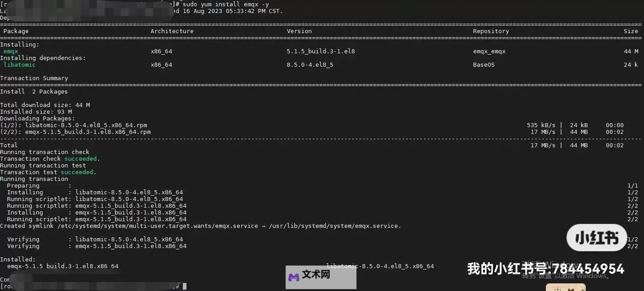Click 'succeeded' after 'Transaction test'
The image size is (644, 291).
(x=77, y=172)
